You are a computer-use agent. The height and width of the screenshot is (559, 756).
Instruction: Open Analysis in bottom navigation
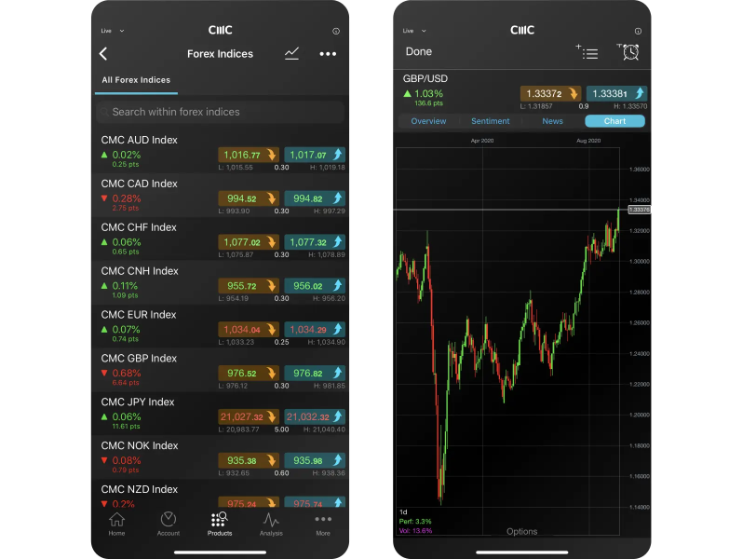tap(271, 524)
